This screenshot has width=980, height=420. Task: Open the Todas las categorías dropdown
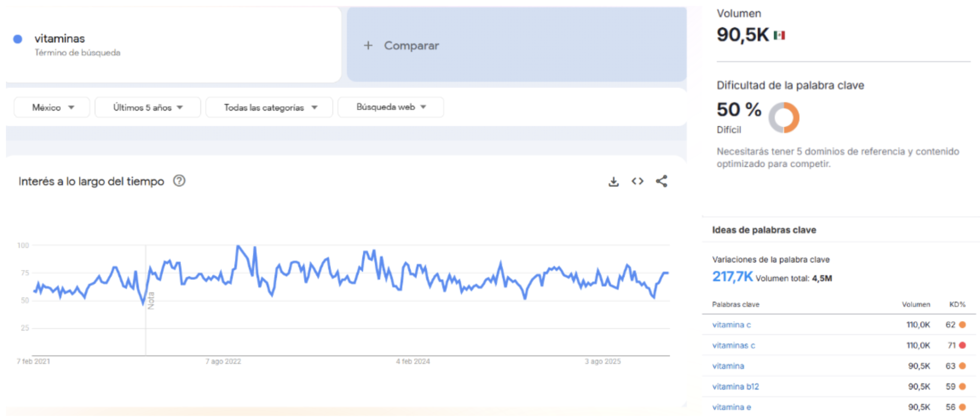269,107
